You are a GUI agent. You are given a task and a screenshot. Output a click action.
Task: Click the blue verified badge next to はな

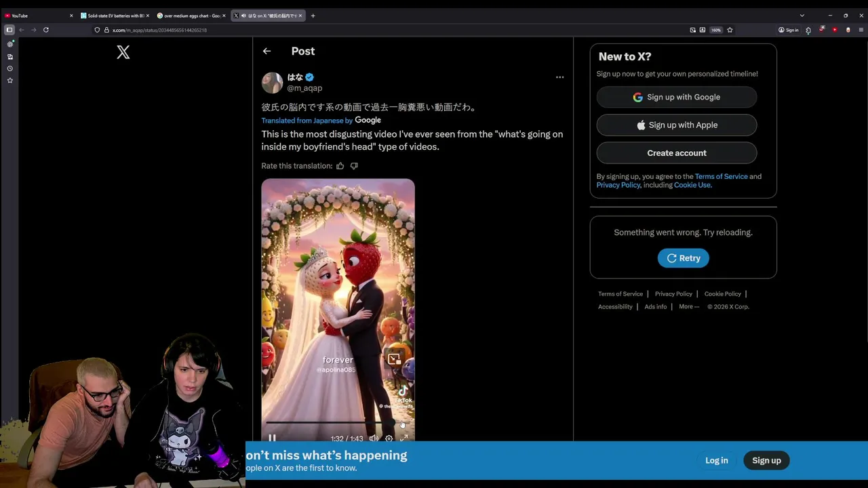(x=309, y=77)
